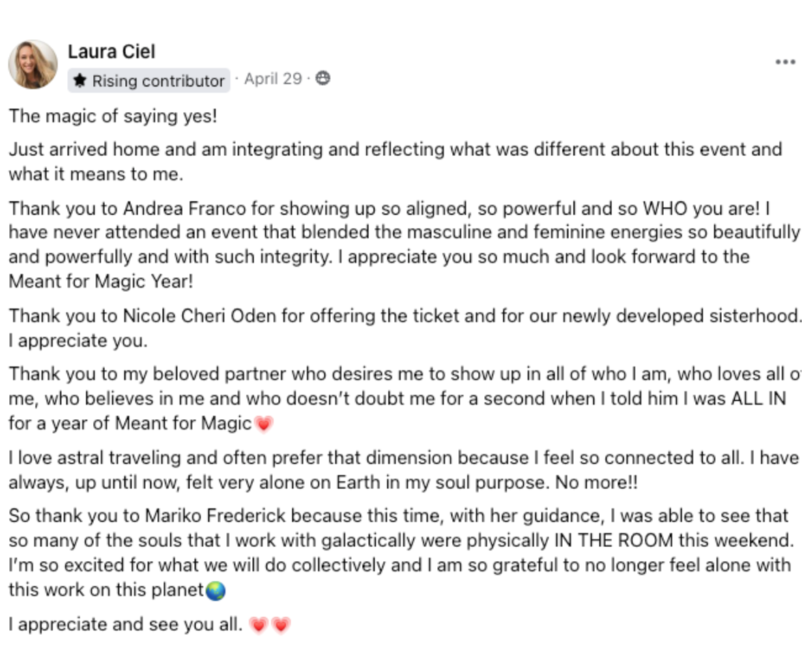802x672 pixels.
Task: Click heart emoji after Meant for Magic
Action: [264, 424]
